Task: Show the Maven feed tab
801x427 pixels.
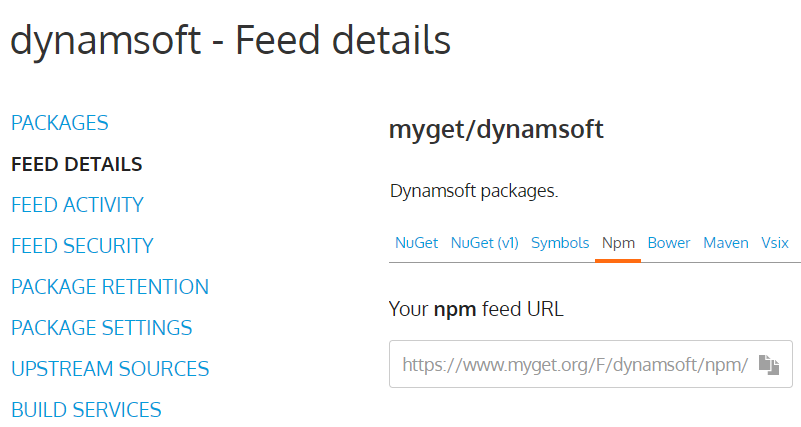Action: (726, 243)
